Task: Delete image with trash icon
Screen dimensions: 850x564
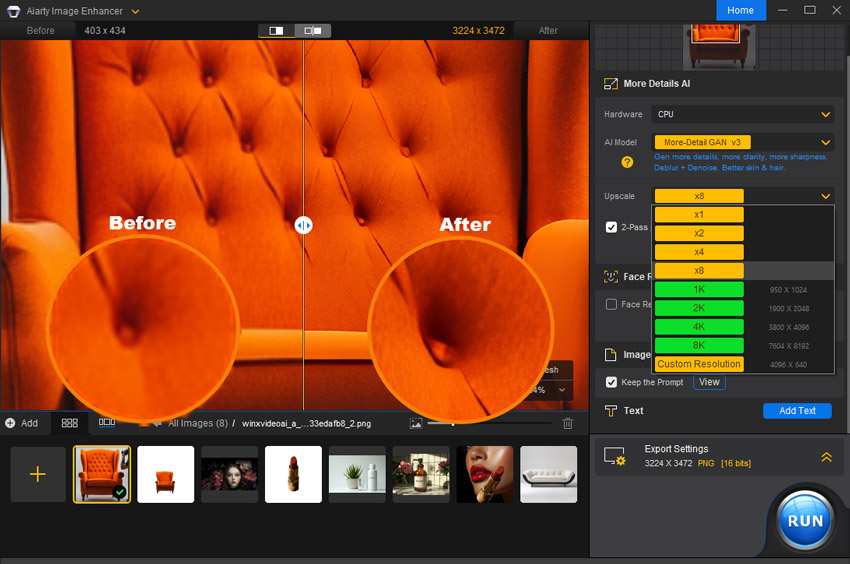Action: (x=568, y=424)
